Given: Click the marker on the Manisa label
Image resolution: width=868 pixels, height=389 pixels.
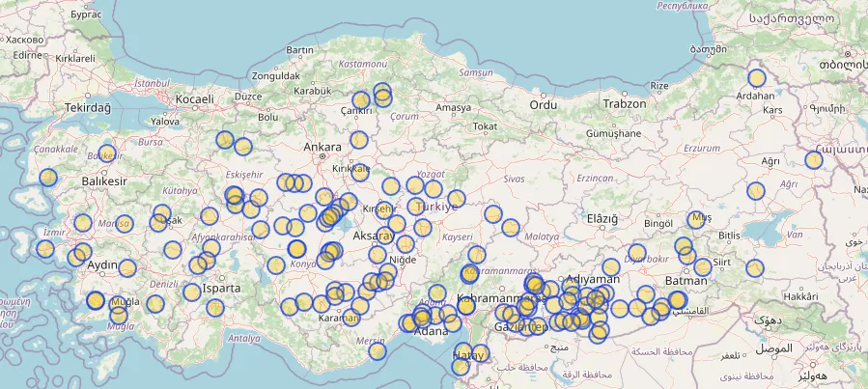Looking at the screenshot, I should pyautogui.click(x=124, y=224).
